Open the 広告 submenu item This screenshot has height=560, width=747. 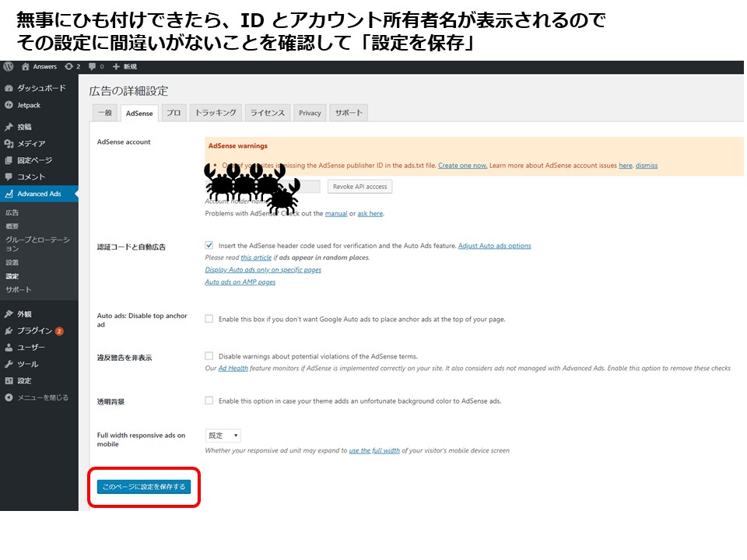point(12,213)
